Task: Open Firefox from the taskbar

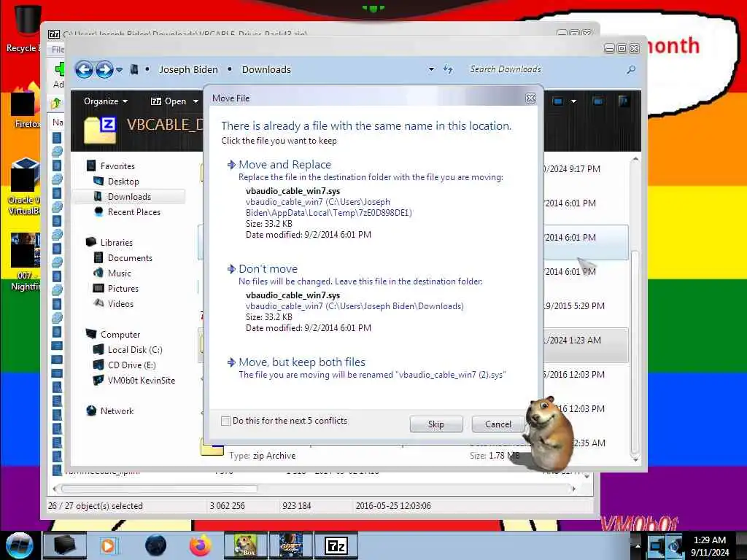Action: [x=201, y=545]
